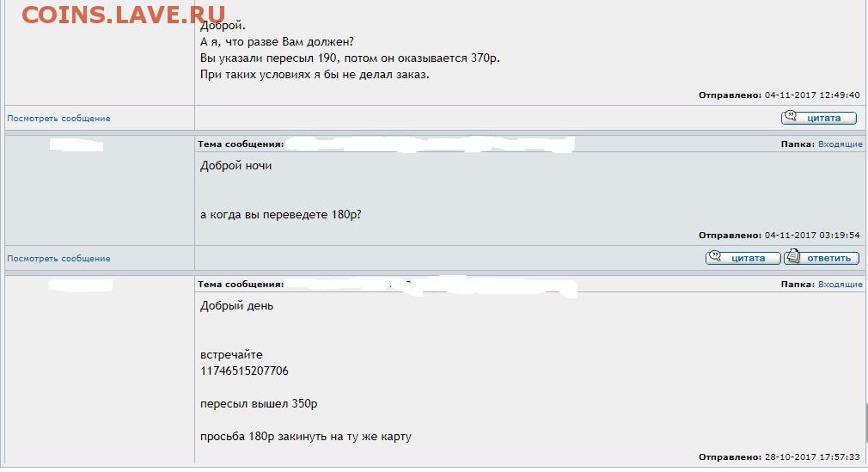Click speech-bubble quote icon under the 12:49:40 message
The height and width of the screenshot is (472, 868).
(x=791, y=116)
